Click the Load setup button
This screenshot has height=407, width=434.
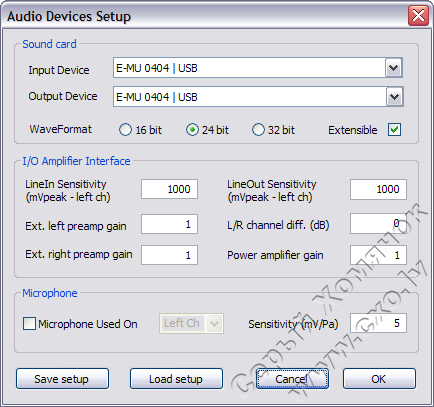[x=176, y=379]
